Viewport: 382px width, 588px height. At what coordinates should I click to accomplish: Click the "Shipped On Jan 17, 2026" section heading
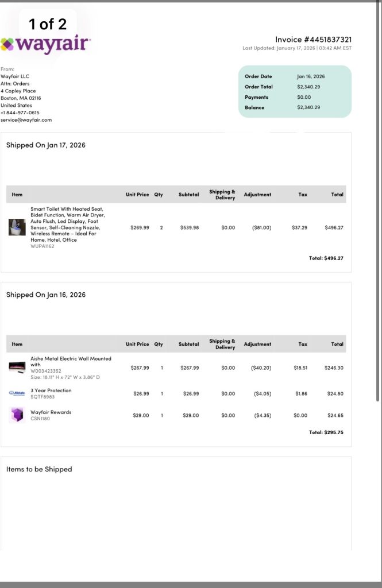pos(46,145)
